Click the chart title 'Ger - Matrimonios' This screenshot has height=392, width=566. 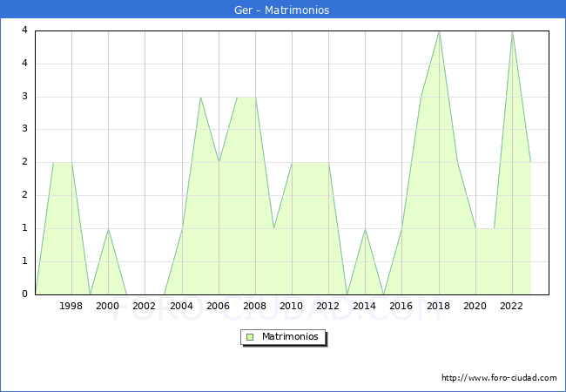pyautogui.click(x=281, y=10)
